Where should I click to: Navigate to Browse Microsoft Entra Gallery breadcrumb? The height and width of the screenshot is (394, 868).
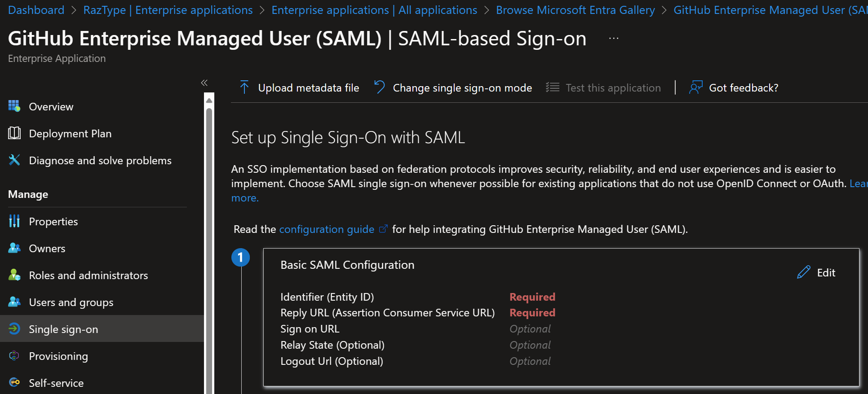575,10
